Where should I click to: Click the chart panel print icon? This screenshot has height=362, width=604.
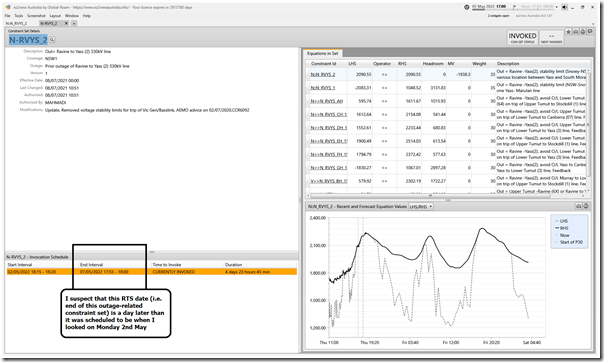579,206
